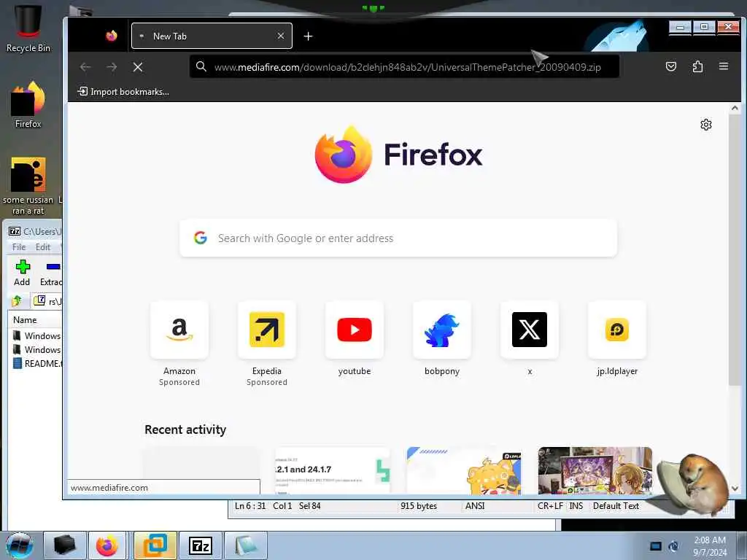
Task: Open the "2.1 and 24.1.7" recent activity card
Action: (333, 470)
